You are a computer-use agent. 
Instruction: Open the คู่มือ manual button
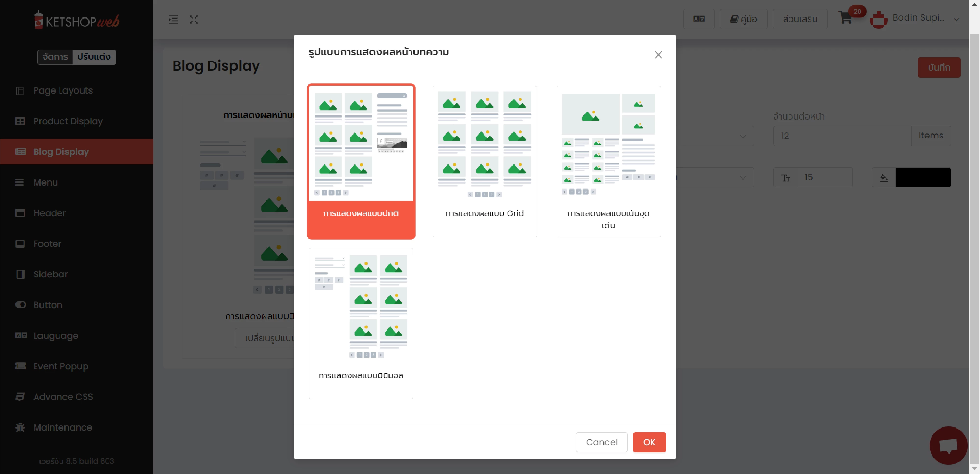pos(743,19)
